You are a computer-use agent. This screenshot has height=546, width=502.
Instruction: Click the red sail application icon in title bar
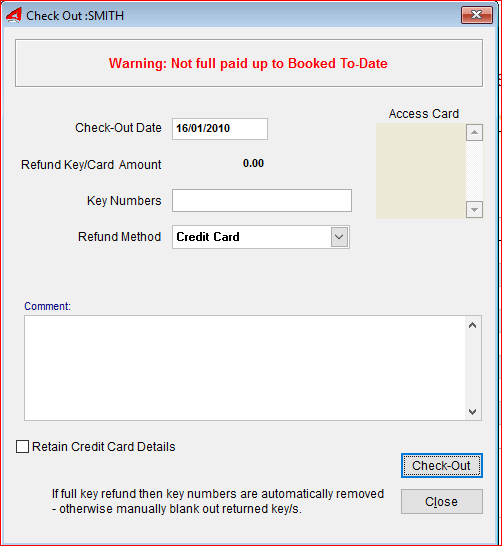click(14, 15)
